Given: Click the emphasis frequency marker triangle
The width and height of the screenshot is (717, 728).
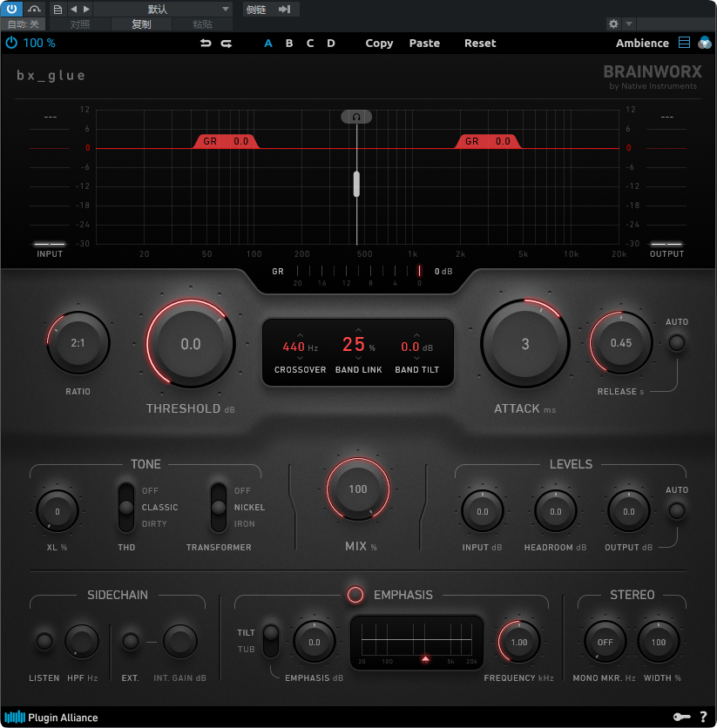Looking at the screenshot, I should coord(425,658).
